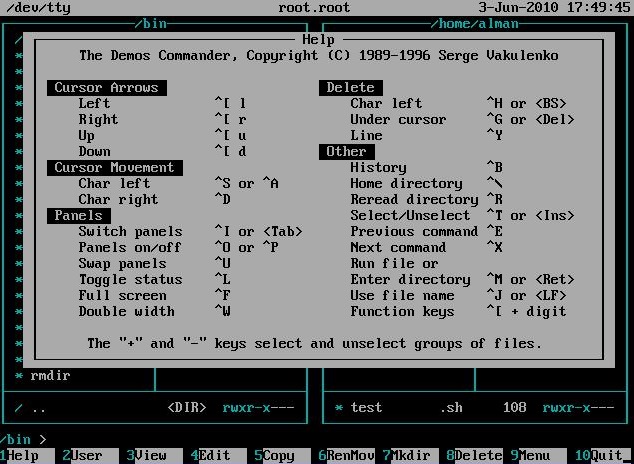Viewport: 634px width, 464px height.
Task: Click the 'Double width' help entry
Action: [x=127, y=312]
